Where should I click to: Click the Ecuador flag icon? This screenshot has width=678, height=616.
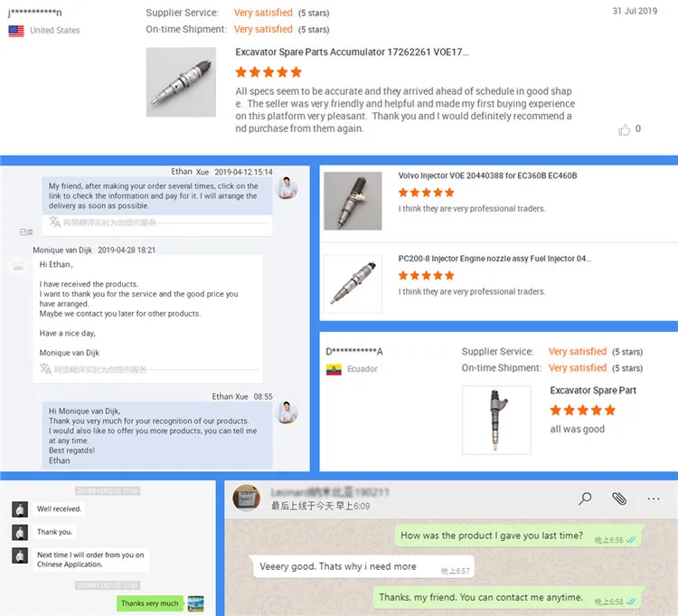tap(334, 369)
